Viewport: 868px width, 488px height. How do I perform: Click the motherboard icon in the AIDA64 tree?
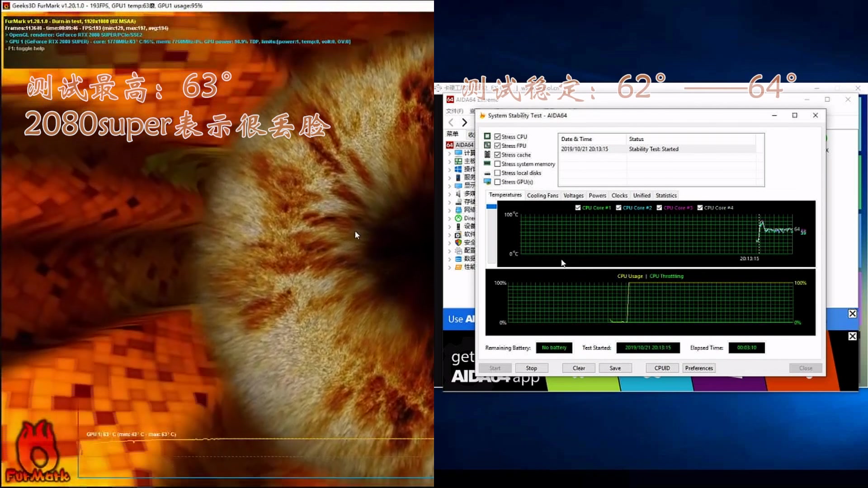pyautogui.click(x=458, y=161)
